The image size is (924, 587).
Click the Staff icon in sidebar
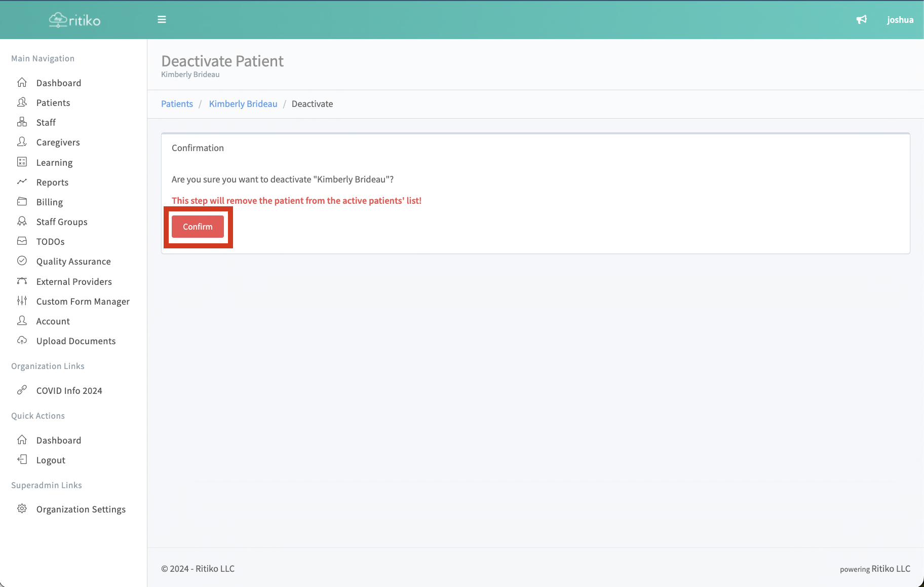click(22, 122)
